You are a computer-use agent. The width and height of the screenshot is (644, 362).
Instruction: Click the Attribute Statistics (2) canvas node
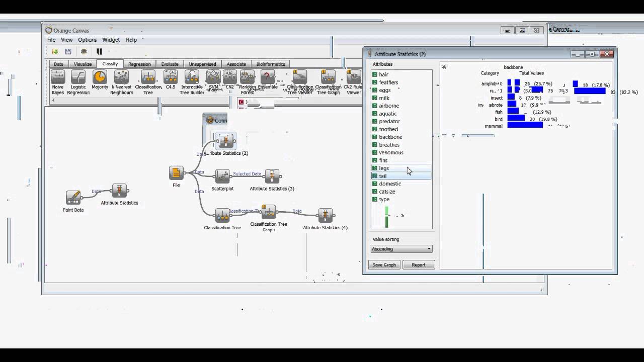pos(226,141)
